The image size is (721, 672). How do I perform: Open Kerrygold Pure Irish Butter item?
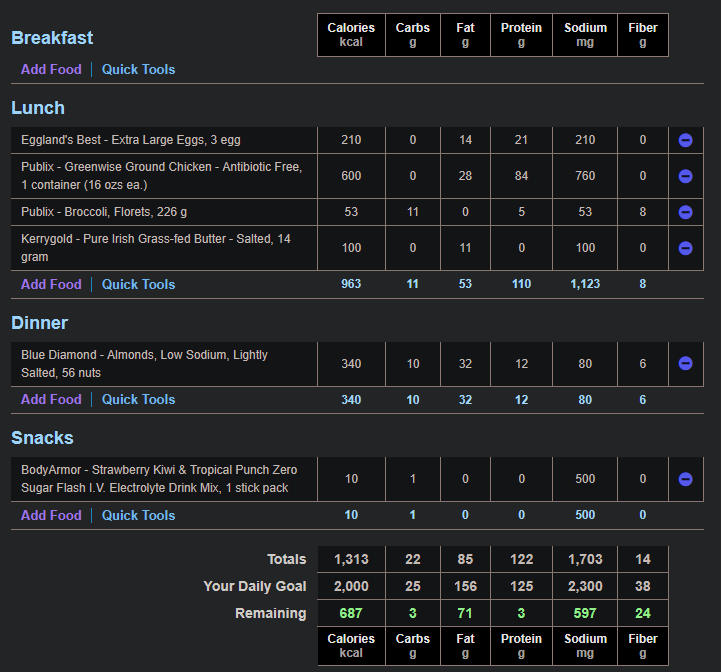pos(155,248)
